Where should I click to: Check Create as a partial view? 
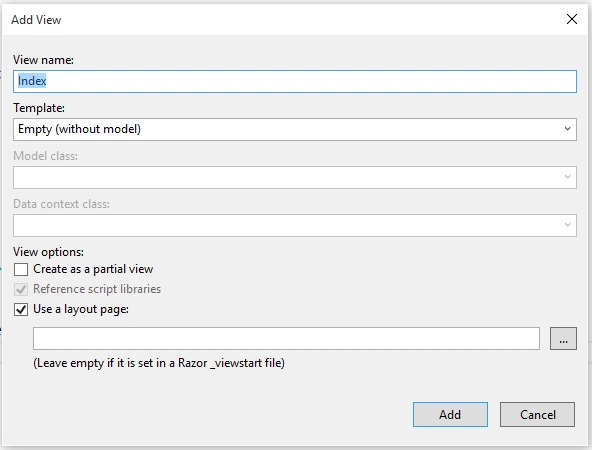click(21, 270)
